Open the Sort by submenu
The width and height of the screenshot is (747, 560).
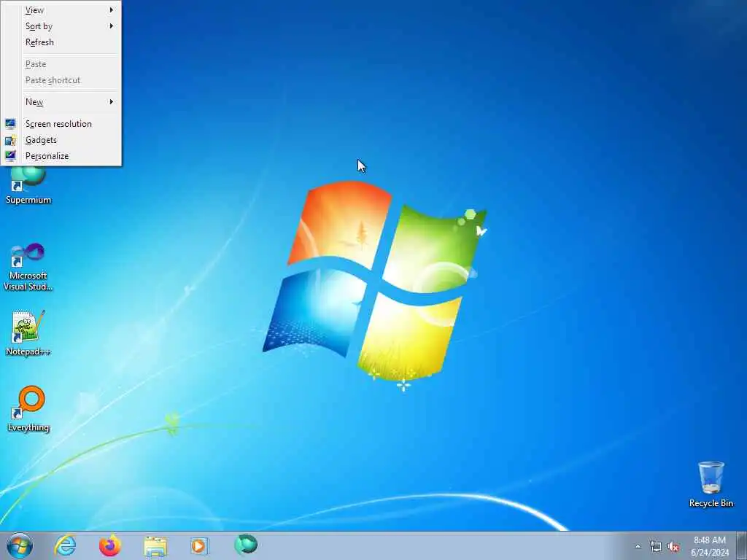point(61,26)
